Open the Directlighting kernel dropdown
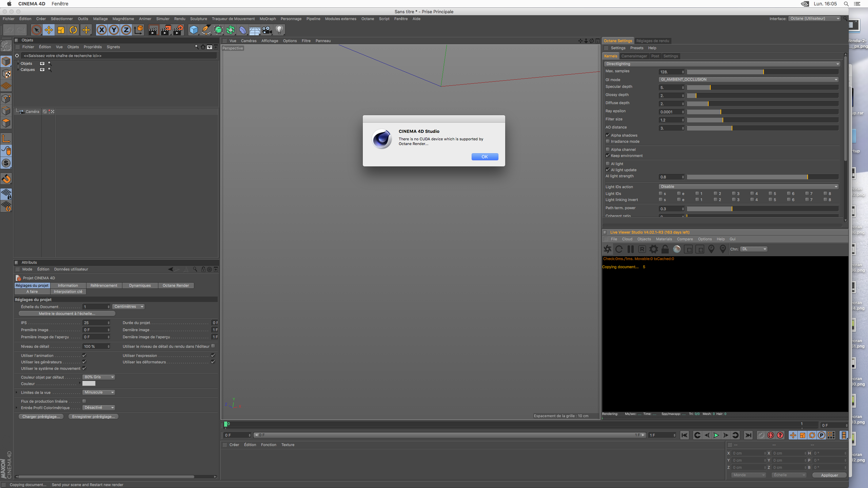The width and height of the screenshot is (868, 488). (722, 64)
